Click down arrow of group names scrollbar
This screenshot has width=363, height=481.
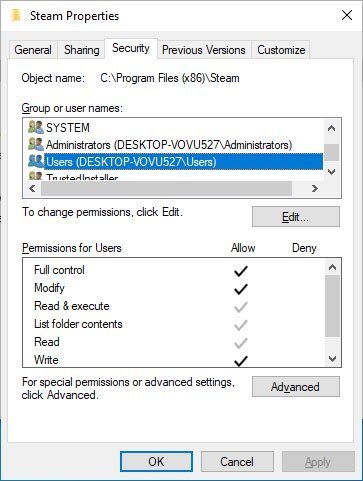331,172
